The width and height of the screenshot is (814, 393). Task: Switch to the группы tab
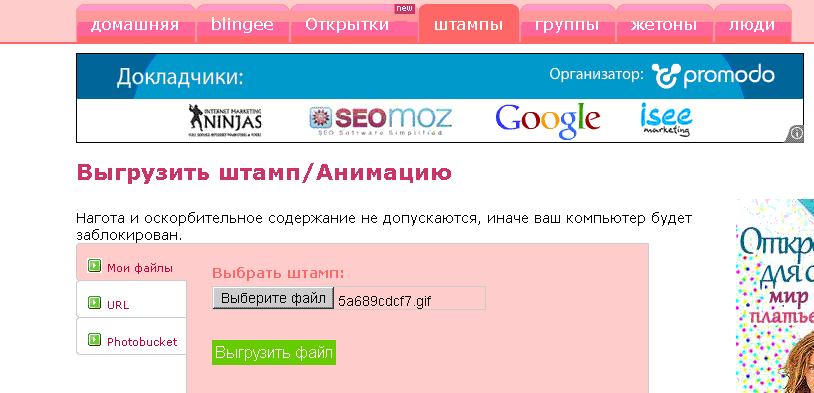pos(567,24)
